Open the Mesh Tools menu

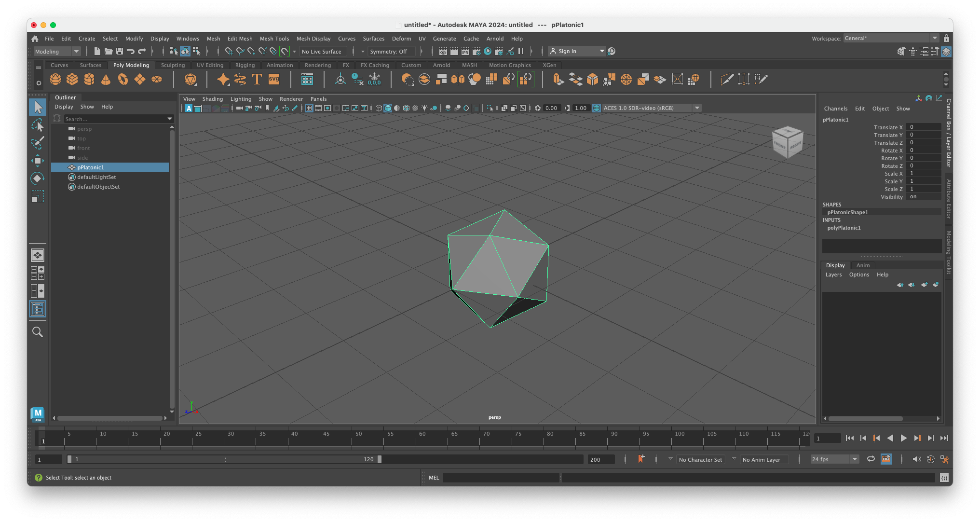274,39
